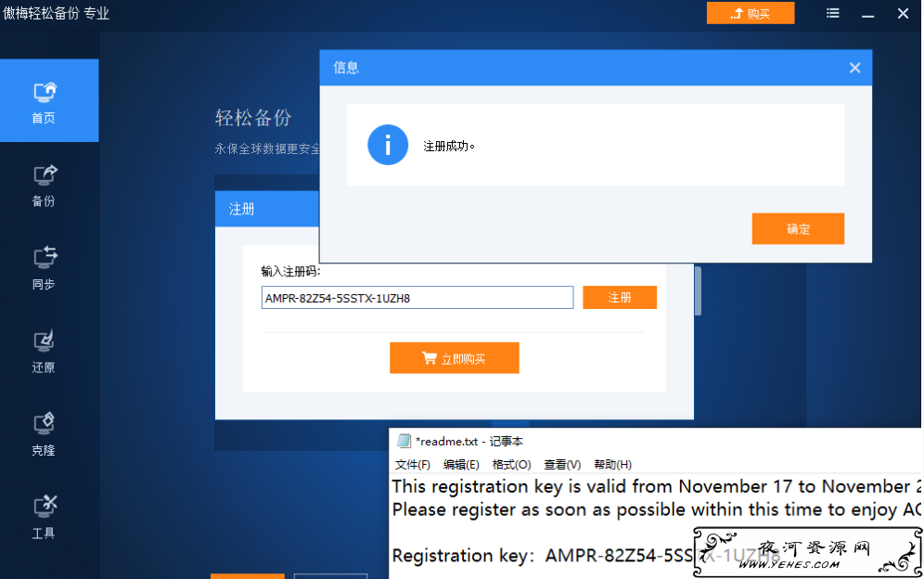Screen dimensions: 924x579
Task: Open the hamburger menu icon in title bar
Action: click(x=833, y=13)
